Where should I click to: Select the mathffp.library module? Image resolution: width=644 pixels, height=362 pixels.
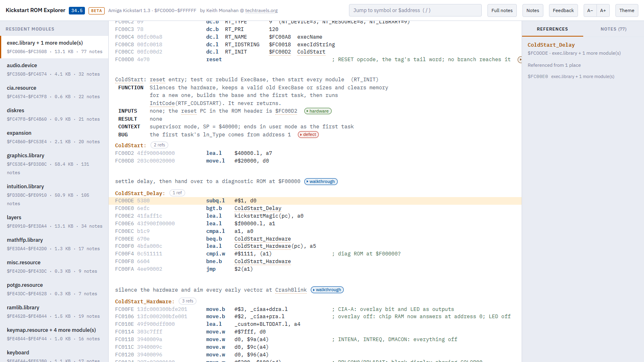pyautogui.click(x=54, y=244)
